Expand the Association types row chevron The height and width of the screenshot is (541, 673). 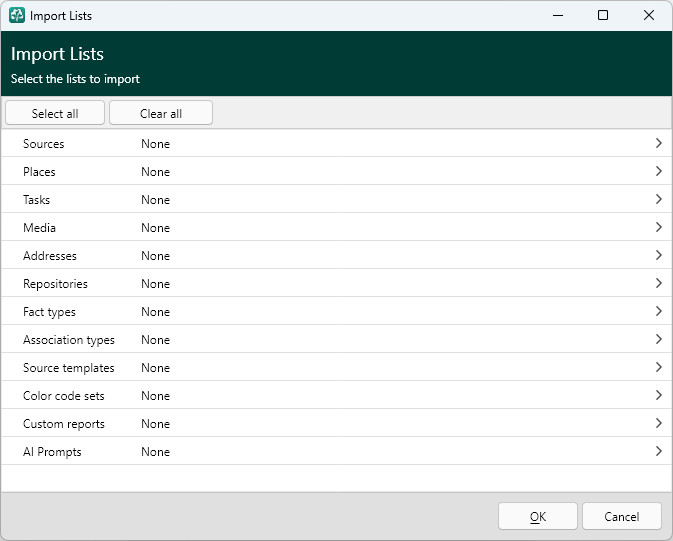point(659,339)
